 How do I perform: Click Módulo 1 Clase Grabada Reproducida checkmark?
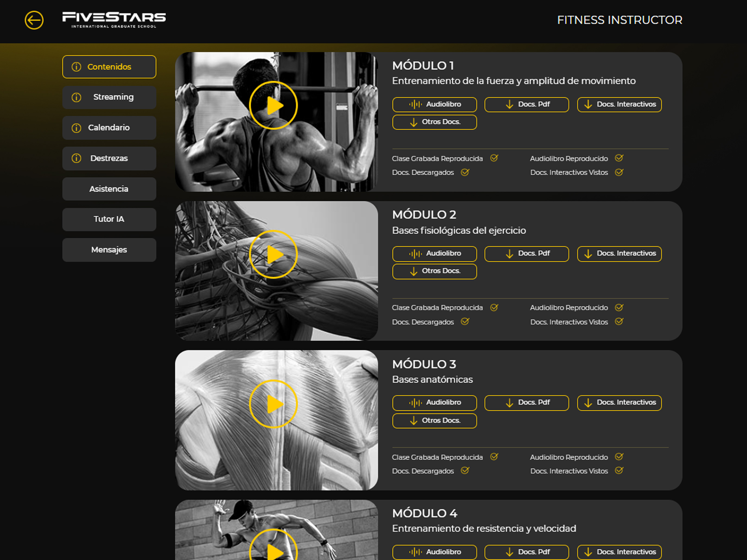[x=494, y=158]
